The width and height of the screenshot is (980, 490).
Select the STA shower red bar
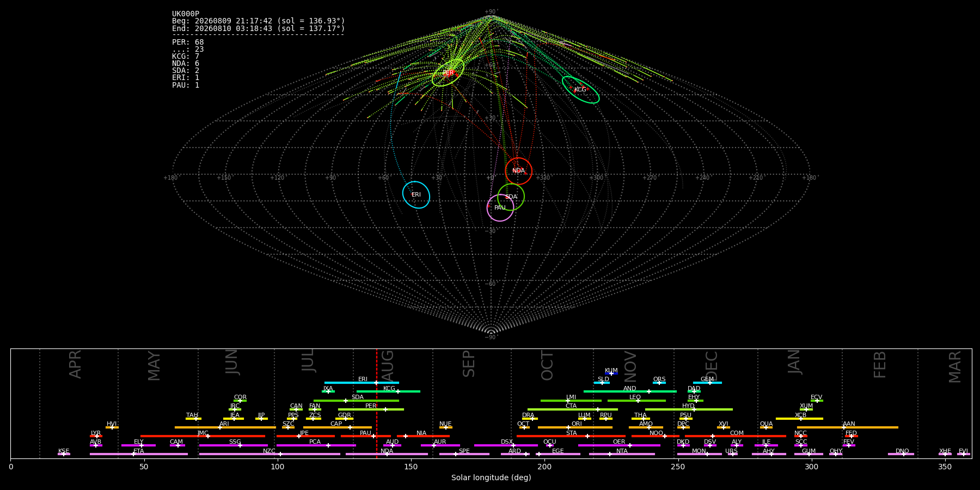pyautogui.click(x=571, y=436)
